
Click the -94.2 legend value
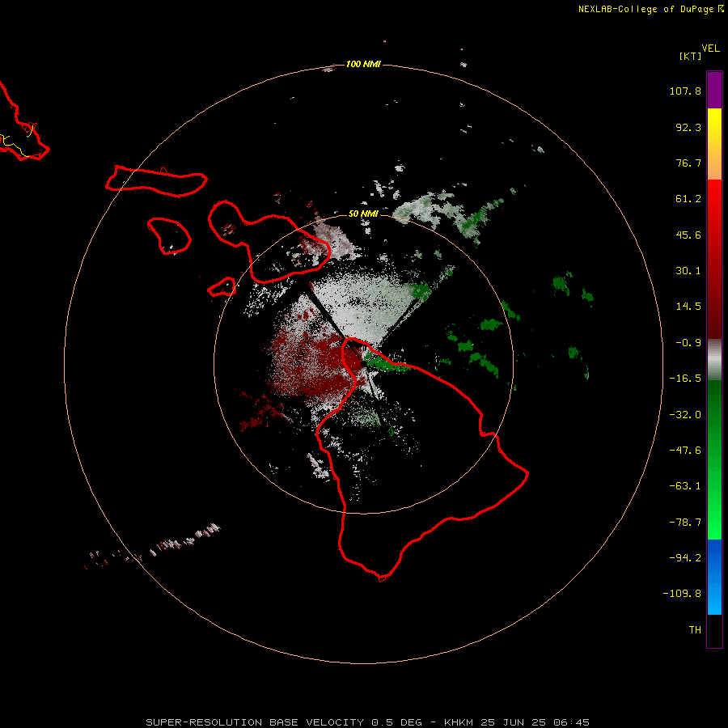point(685,557)
